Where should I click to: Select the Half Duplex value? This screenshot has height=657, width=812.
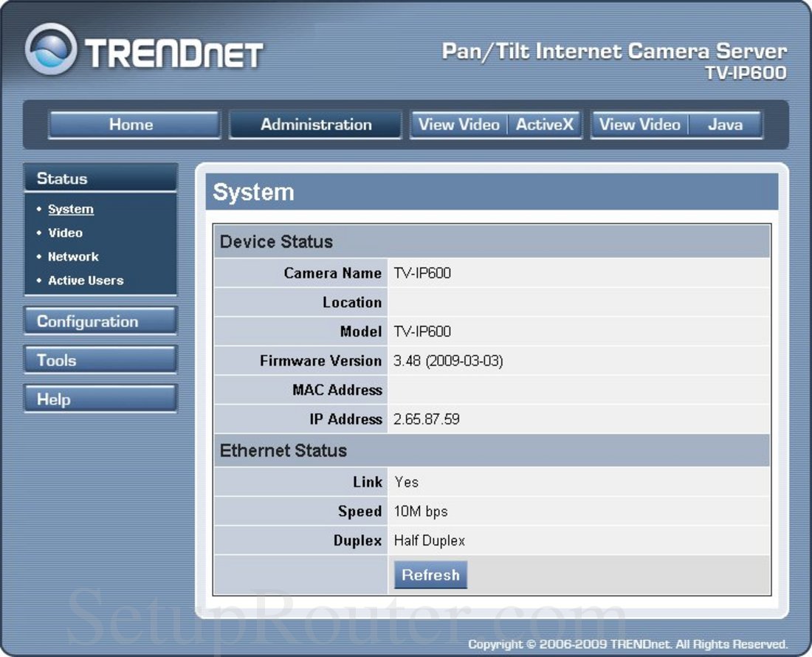click(430, 541)
